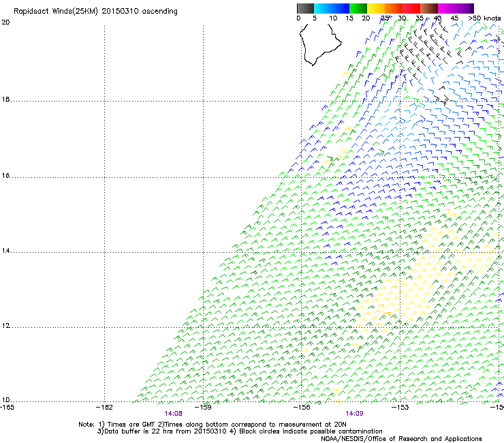
Task: Click the brown 35-40 knots color swatch
Action: [x=429, y=8]
